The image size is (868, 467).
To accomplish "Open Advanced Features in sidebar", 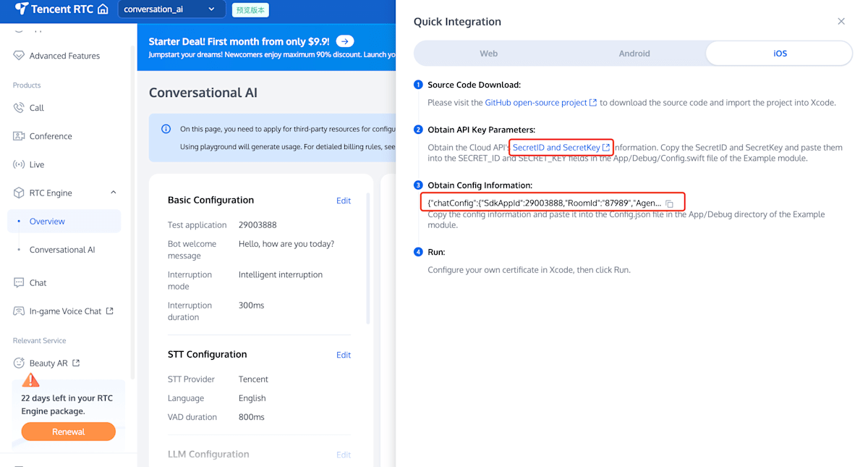I will [x=64, y=56].
